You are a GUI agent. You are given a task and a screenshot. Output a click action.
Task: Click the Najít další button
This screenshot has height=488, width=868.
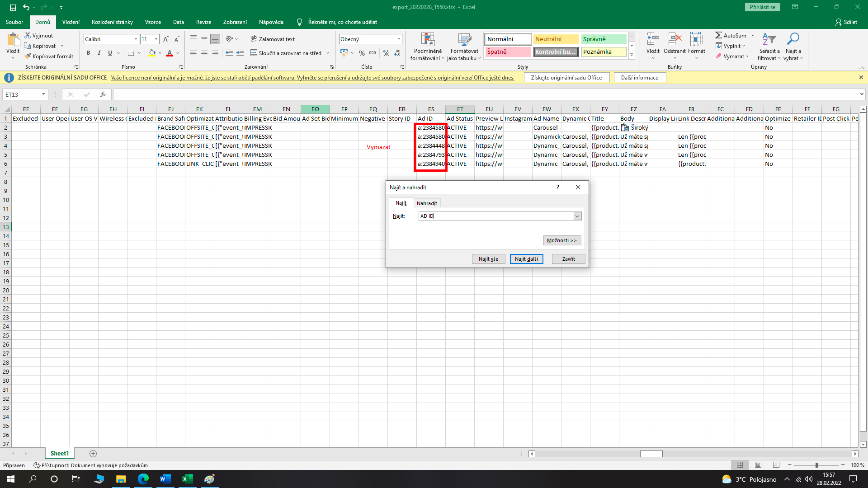526,259
